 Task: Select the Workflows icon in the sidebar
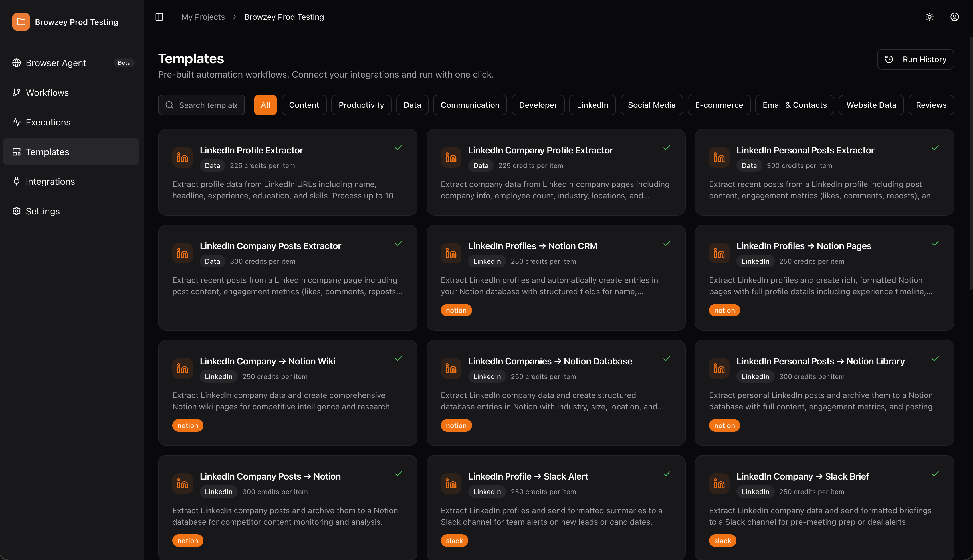17,92
